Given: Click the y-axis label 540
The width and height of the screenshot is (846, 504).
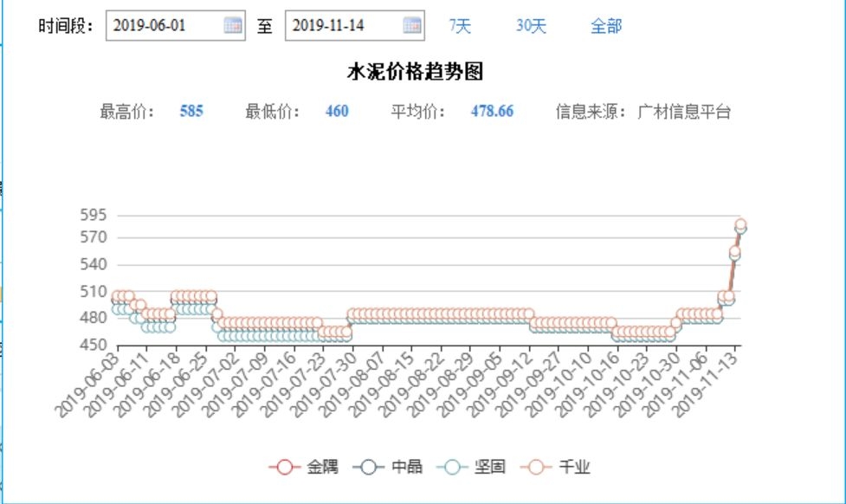Looking at the screenshot, I should click(94, 264).
